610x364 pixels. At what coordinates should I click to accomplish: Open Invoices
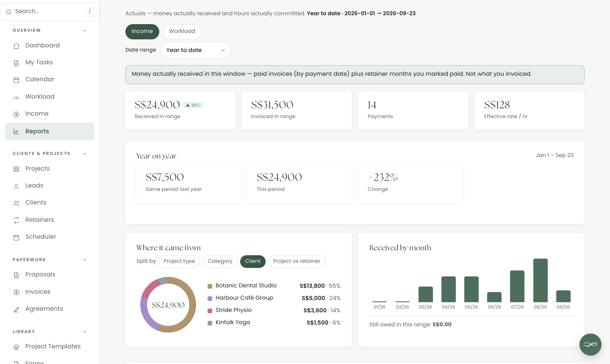pyautogui.click(x=50, y=292)
